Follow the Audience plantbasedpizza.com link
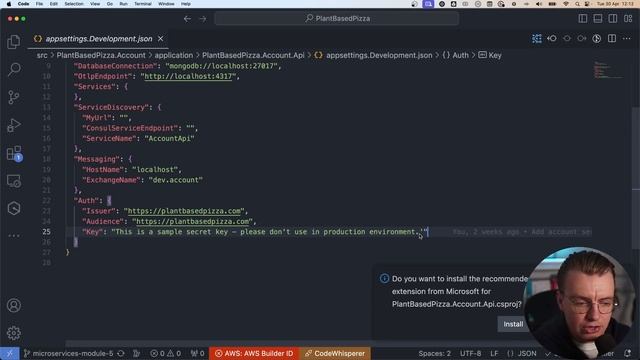This screenshot has width=640, height=360. pos(192,222)
